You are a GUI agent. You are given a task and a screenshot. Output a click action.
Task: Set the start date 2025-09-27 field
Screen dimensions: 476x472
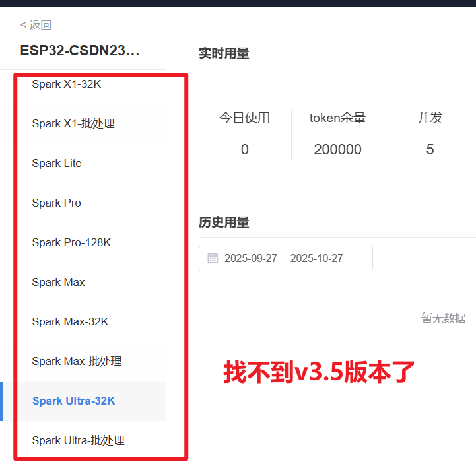(251, 258)
